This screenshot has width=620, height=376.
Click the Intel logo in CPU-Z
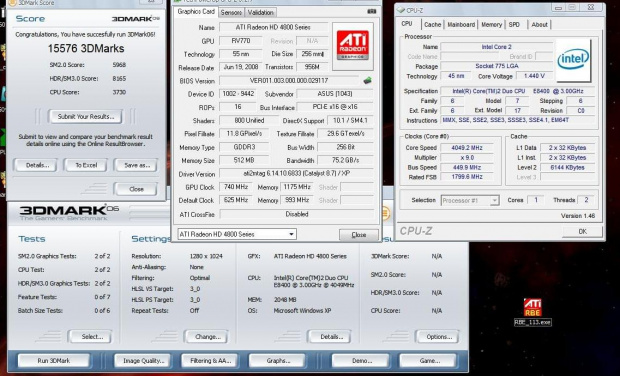point(573,60)
